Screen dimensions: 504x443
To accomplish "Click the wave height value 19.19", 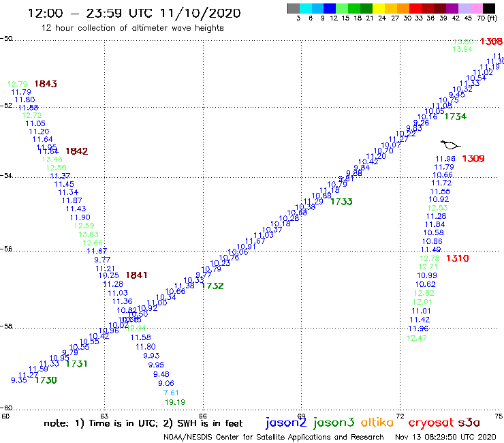I will (175, 402).
